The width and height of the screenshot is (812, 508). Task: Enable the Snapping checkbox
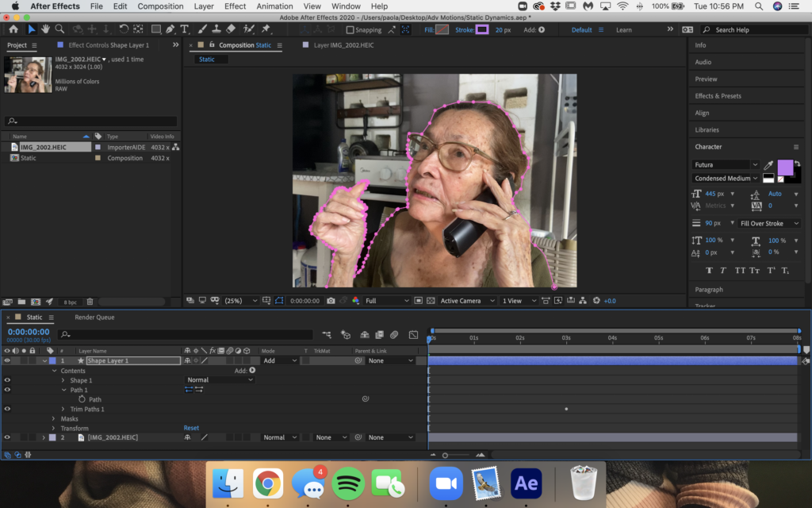click(350, 30)
